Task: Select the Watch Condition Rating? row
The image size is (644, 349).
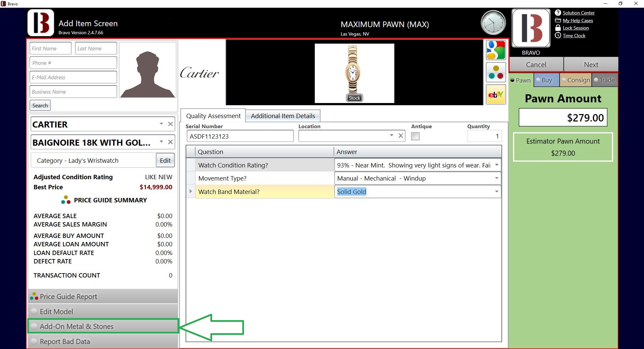Action: [264, 165]
